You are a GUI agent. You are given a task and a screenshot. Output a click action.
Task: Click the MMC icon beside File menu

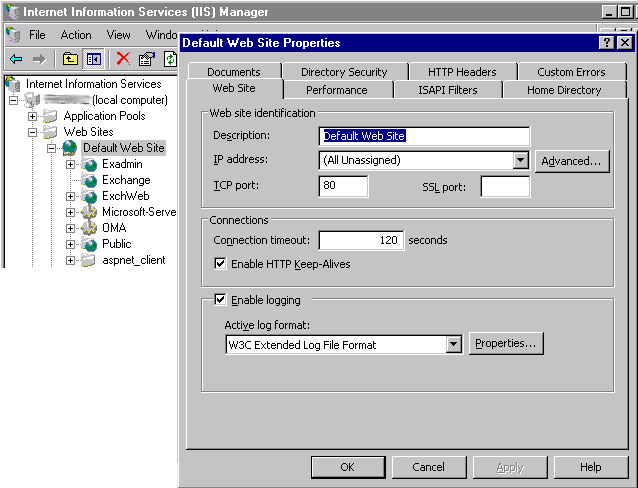tap(13, 35)
